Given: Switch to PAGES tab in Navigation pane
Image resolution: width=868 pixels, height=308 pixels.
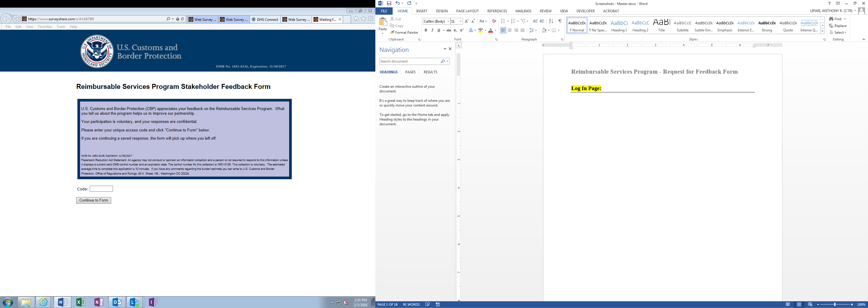Looking at the screenshot, I should tap(410, 72).
